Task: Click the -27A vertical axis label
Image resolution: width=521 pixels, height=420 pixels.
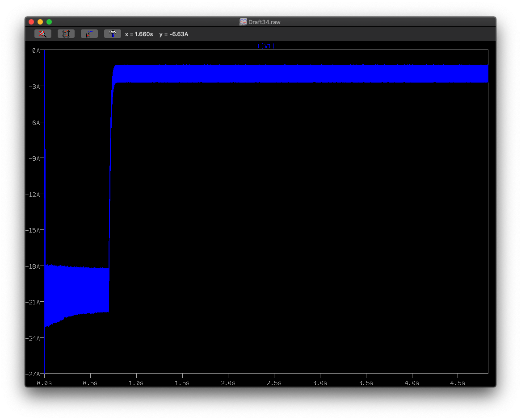Action: (x=33, y=374)
